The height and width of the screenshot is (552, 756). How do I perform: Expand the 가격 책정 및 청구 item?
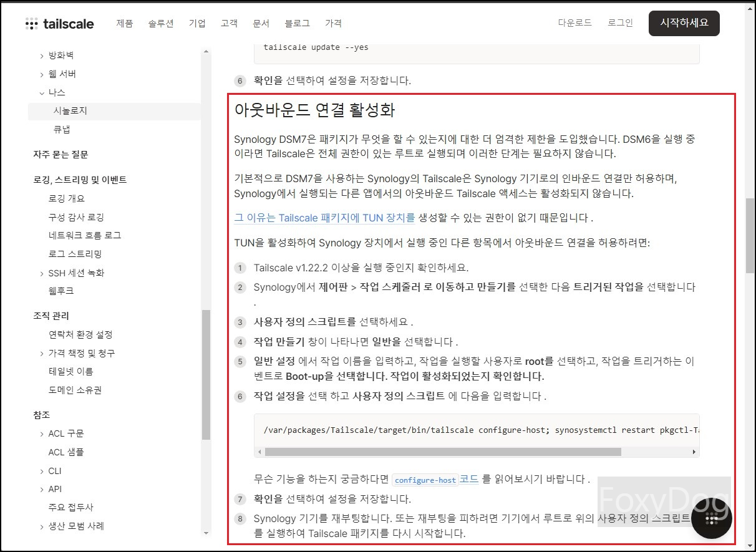click(x=42, y=354)
